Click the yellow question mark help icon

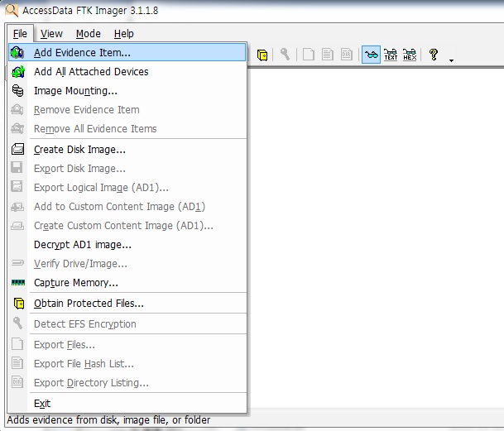pyautogui.click(x=434, y=55)
